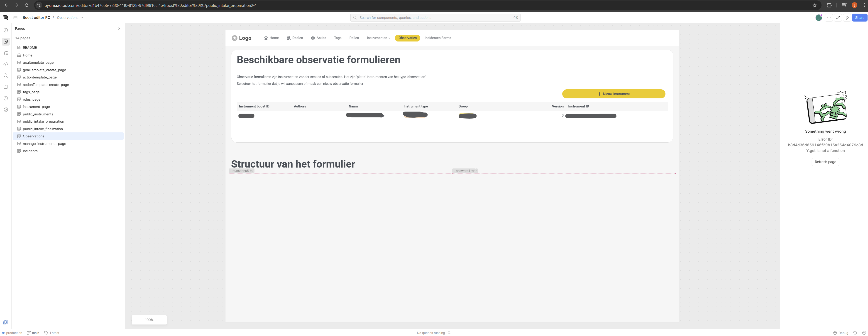Toggle the left panel layout icon

pyautogui.click(x=15, y=18)
